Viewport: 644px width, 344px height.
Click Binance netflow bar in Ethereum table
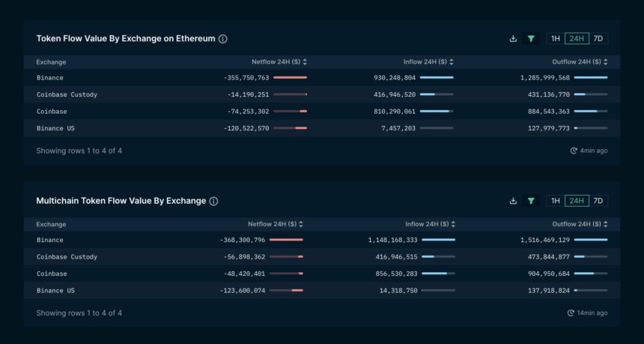290,78
